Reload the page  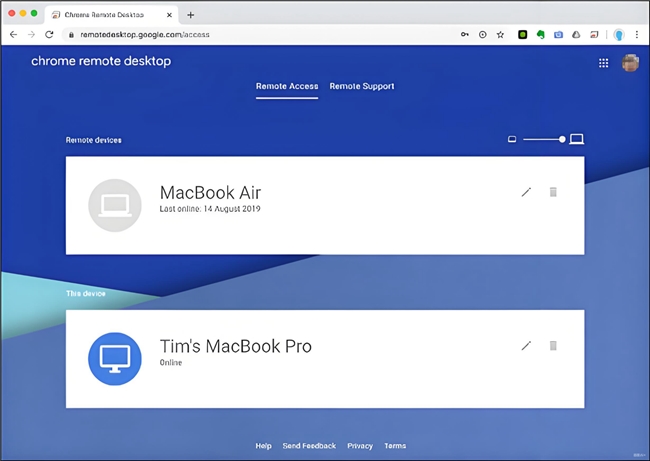pyautogui.click(x=49, y=34)
